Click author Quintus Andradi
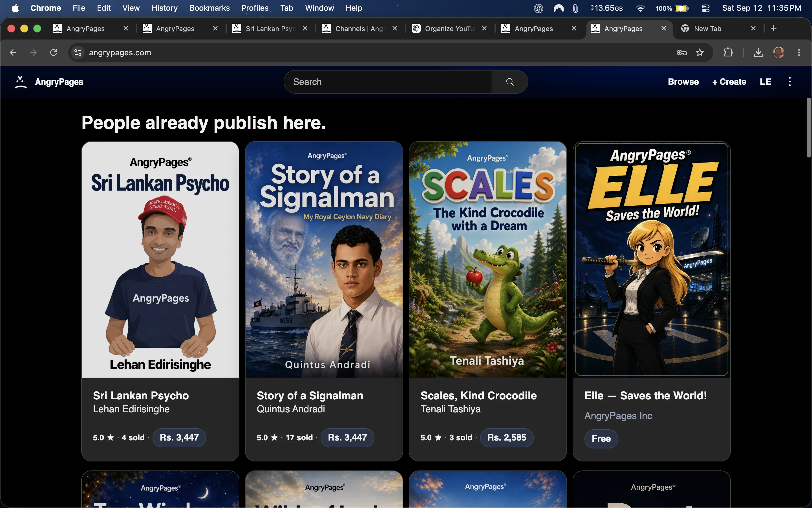 (291, 409)
